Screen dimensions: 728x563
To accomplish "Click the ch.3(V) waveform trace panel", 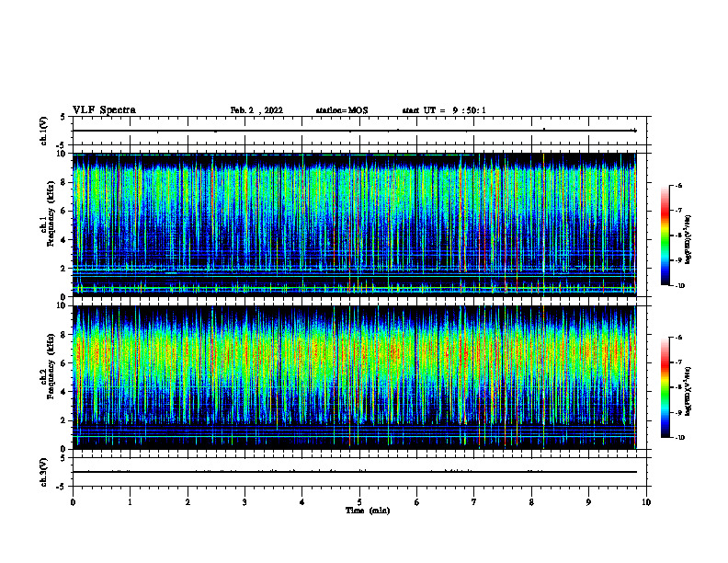I will click(x=359, y=472).
